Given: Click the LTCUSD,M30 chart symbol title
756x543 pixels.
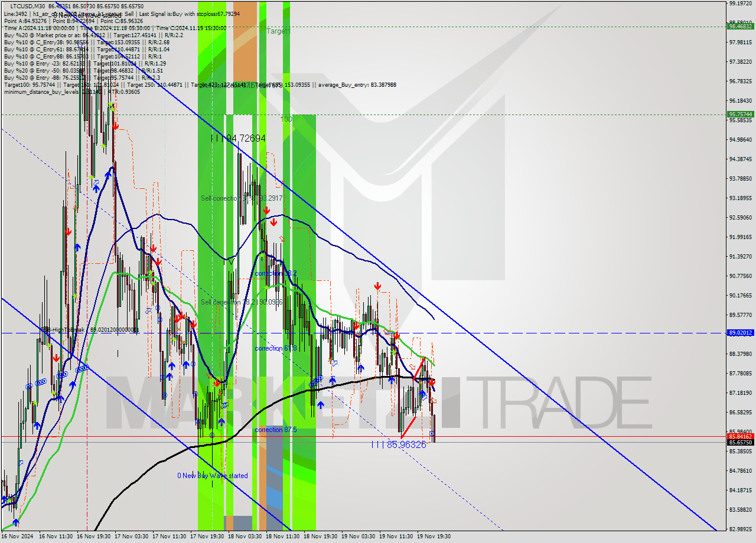Looking at the screenshot, I should click(x=28, y=6).
